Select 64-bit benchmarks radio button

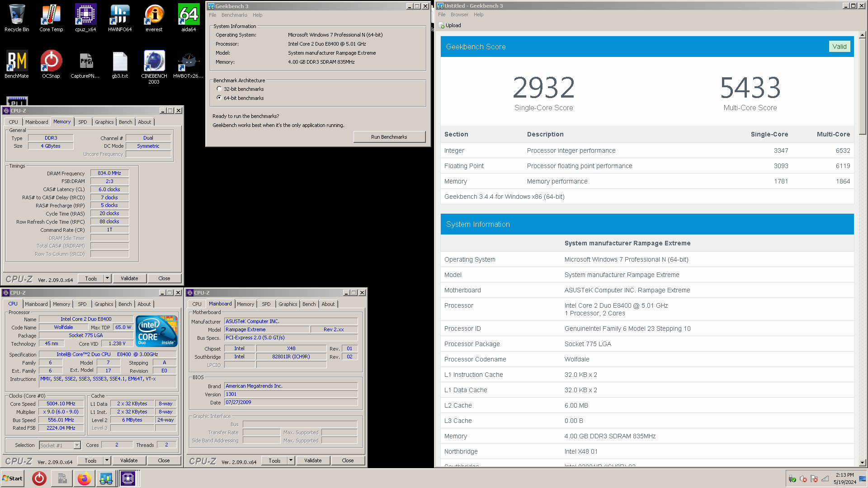(219, 98)
